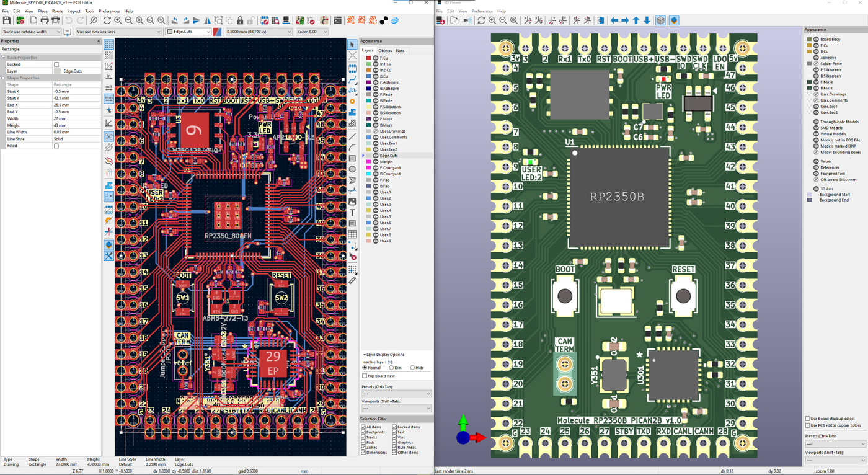Viewport: 868px width, 475px height.
Task: Click the Background Start color swatch
Action: coord(809,195)
